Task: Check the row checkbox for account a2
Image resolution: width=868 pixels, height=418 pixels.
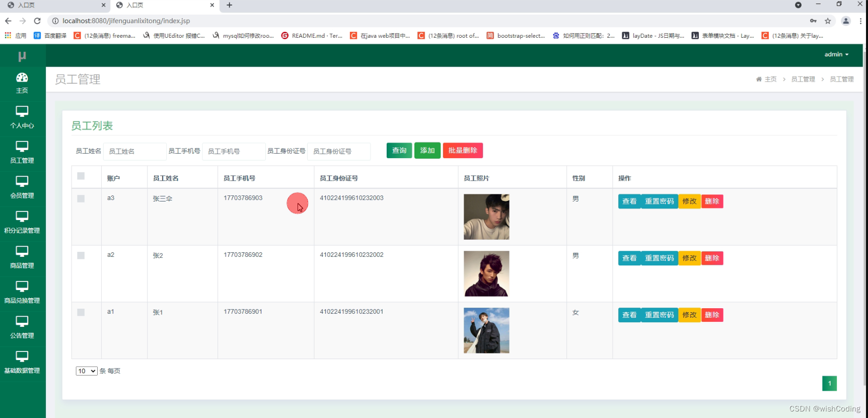Action: click(81, 255)
